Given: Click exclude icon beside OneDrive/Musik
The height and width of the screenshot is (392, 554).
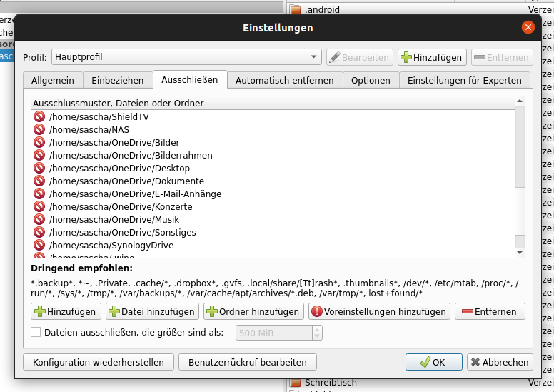Looking at the screenshot, I should [39, 219].
